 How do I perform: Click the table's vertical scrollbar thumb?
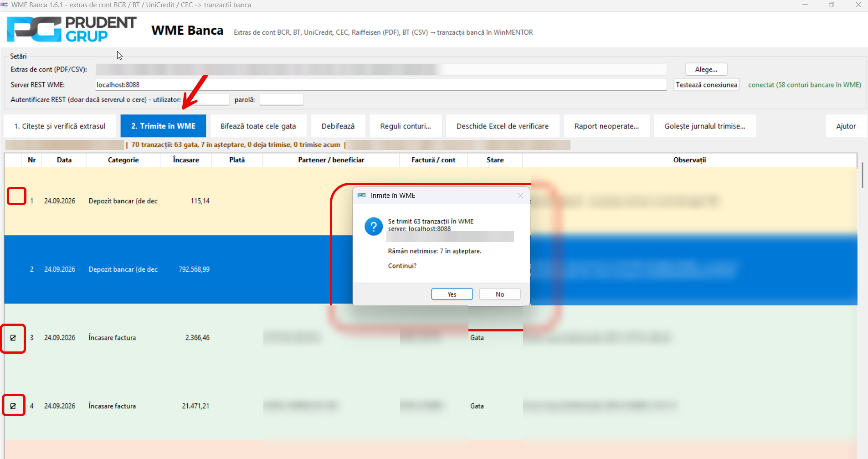pos(863,175)
